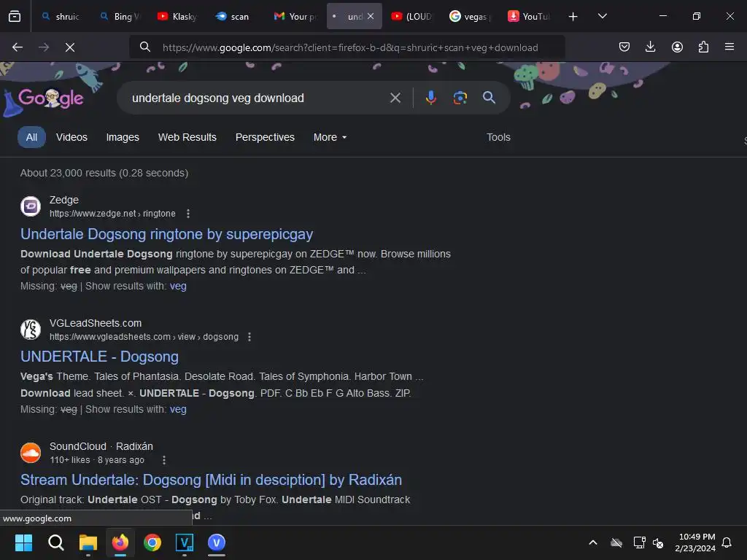The width and height of the screenshot is (747, 560).
Task: Click the Google doodle logo
Action: (x=51, y=98)
